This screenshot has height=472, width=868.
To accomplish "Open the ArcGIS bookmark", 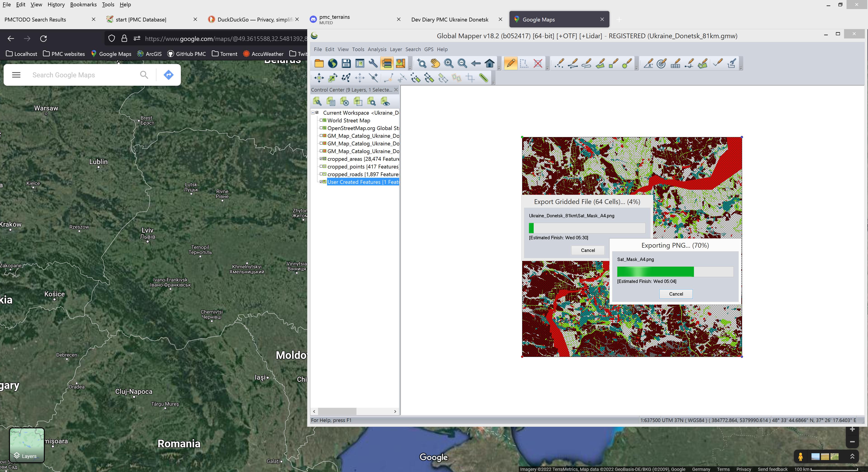I will 149,54.
